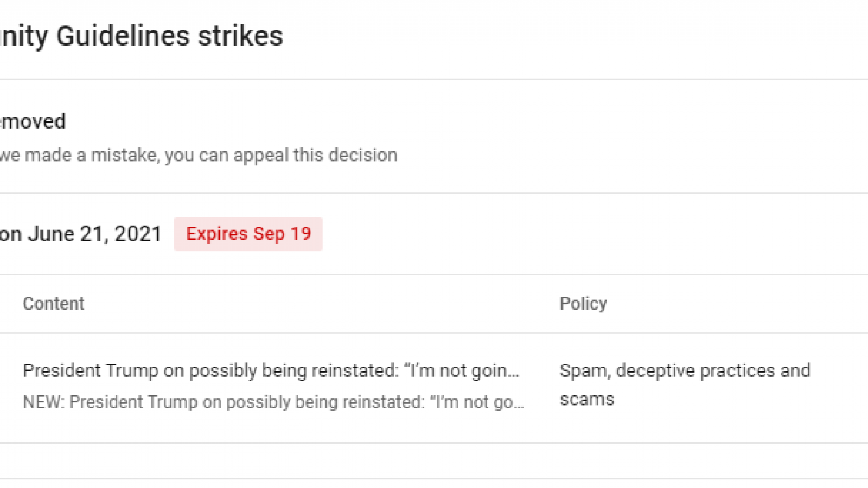Click the divider below the strike row
Image resolution: width=868 pixels, height=488 pixels.
click(x=434, y=444)
